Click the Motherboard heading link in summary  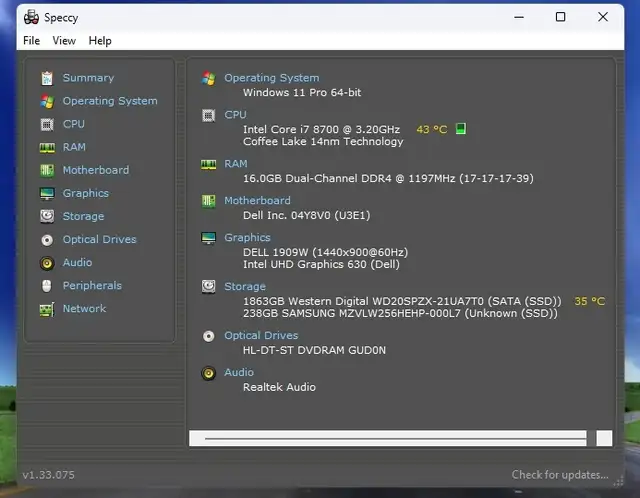[x=257, y=200]
